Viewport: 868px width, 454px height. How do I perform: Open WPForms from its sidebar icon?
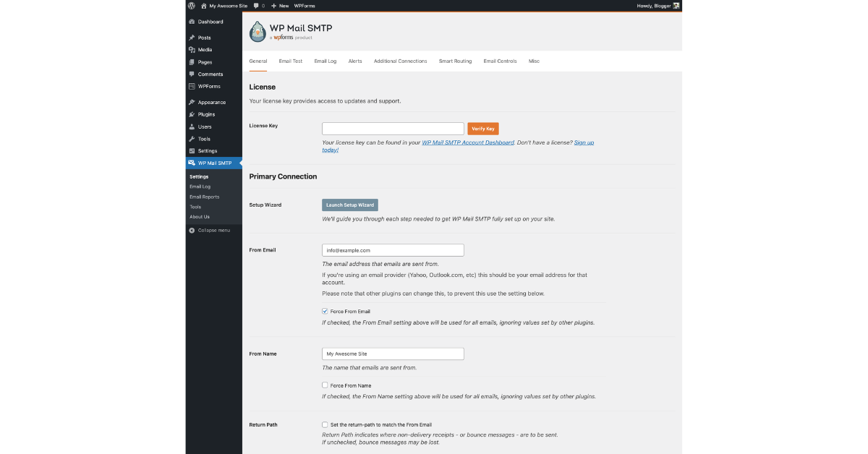192,86
